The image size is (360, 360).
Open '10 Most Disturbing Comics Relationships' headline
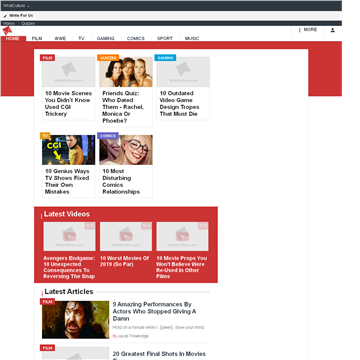click(121, 181)
